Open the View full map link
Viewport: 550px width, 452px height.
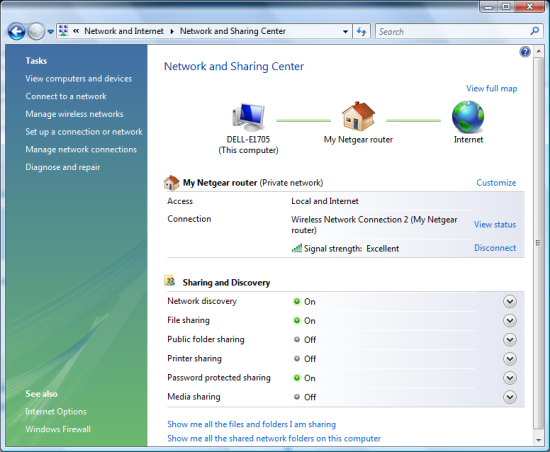coord(491,88)
